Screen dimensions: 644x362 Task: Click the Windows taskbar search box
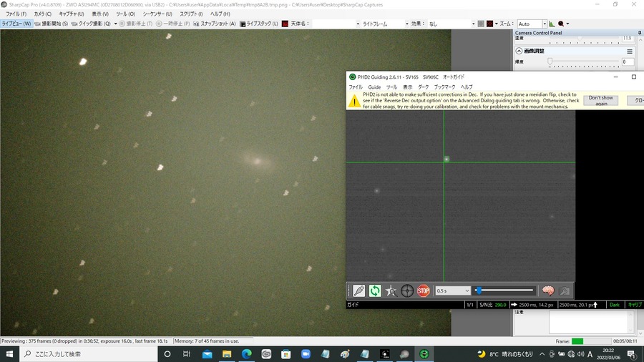pos(88,354)
